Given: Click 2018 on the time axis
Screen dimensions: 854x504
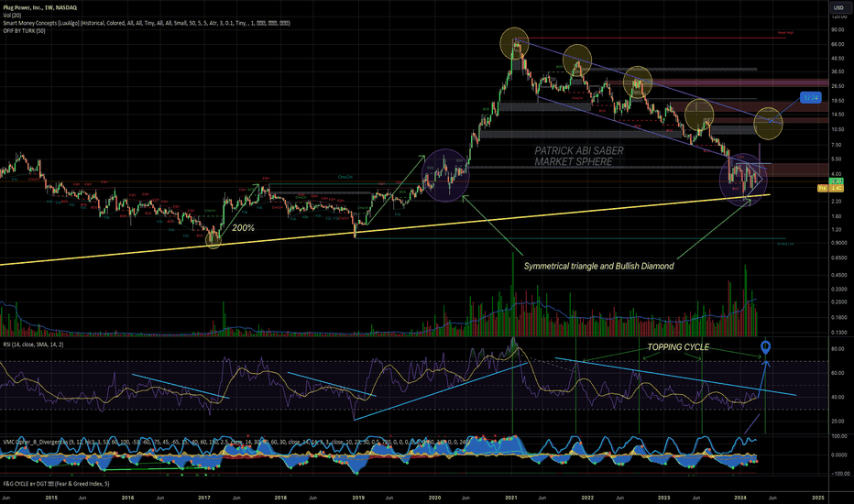Looking at the screenshot, I should coord(280,498).
